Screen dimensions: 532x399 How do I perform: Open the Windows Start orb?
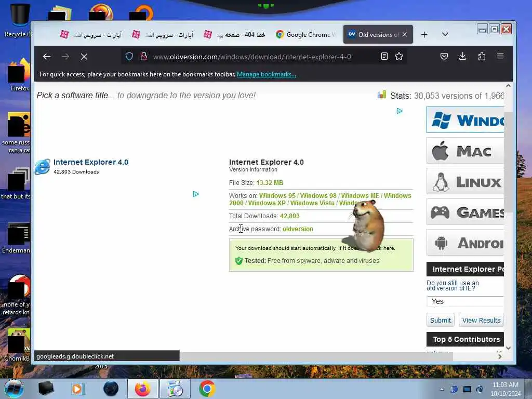[14, 389]
